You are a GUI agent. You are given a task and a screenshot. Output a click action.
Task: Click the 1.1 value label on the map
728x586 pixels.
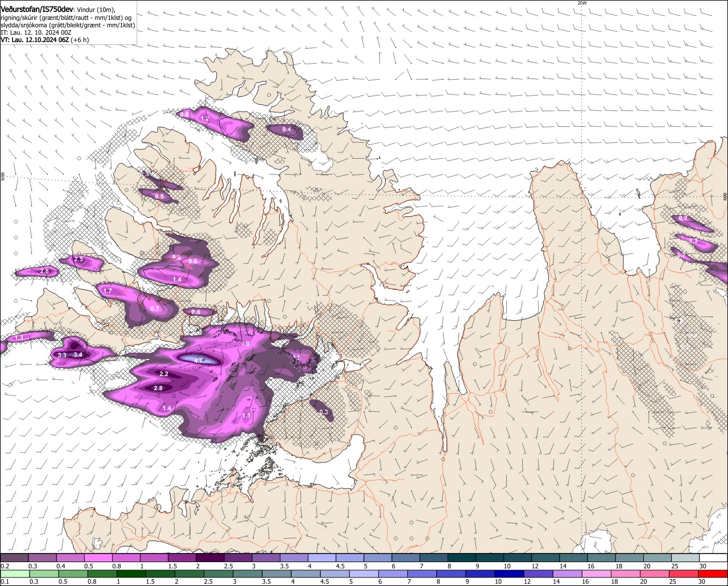point(246,416)
